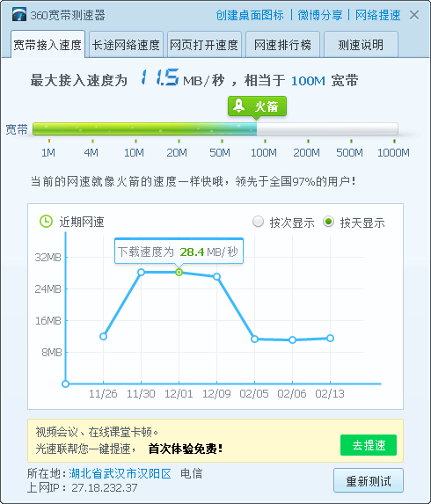
Task: Open the 网页打开速度 tab
Action: (x=204, y=44)
